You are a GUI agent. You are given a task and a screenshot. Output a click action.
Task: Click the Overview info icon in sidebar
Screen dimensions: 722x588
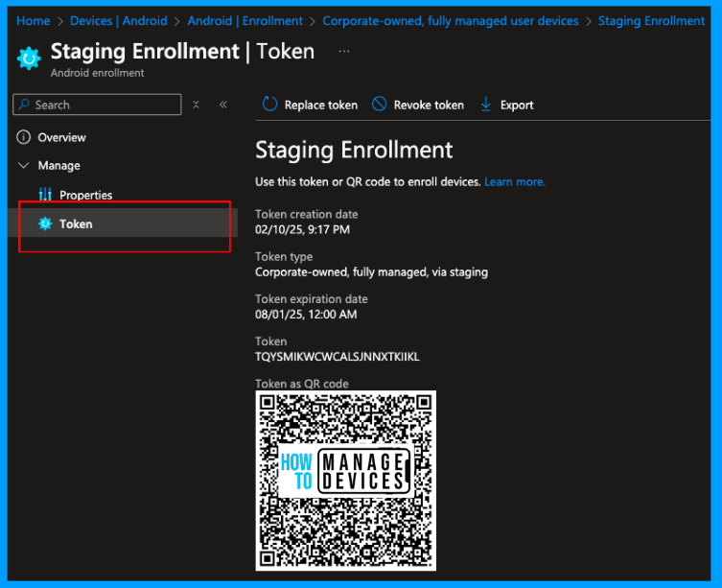23,137
